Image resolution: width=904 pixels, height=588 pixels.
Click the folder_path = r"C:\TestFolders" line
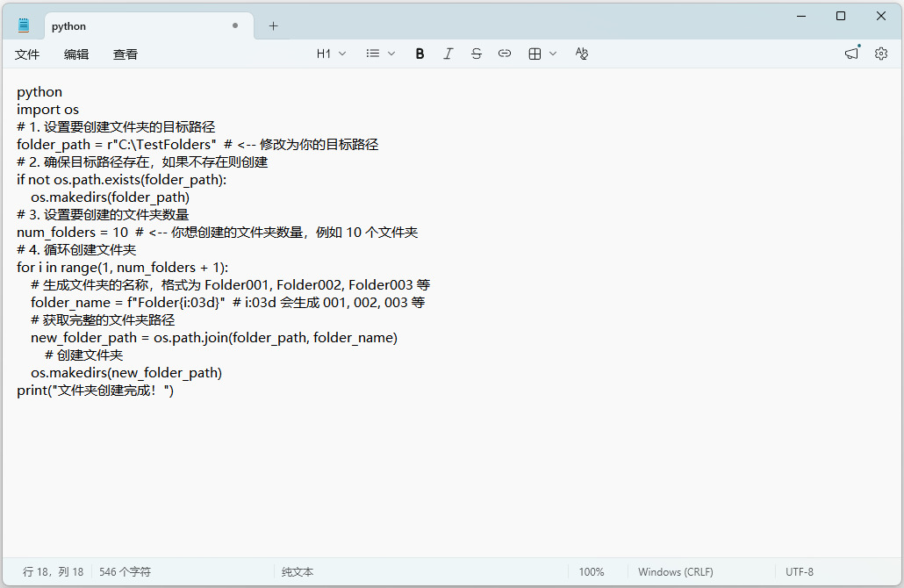pyautogui.click(x=197, y=145)
